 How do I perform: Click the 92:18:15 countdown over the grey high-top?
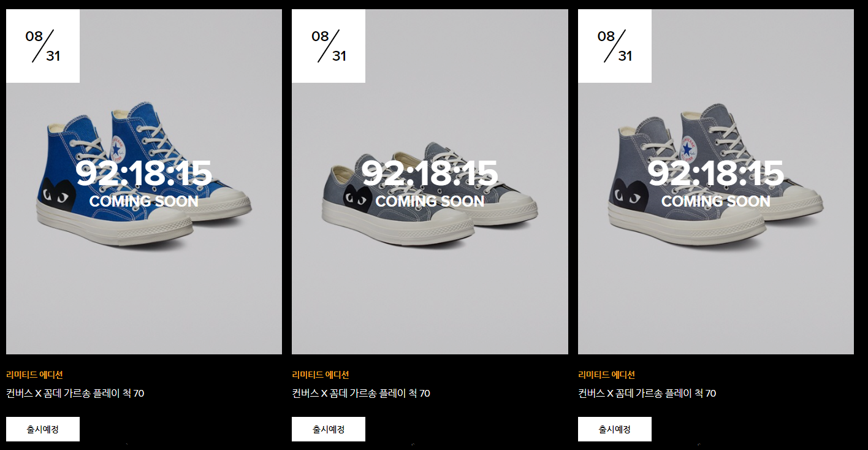tap(716, 174)
